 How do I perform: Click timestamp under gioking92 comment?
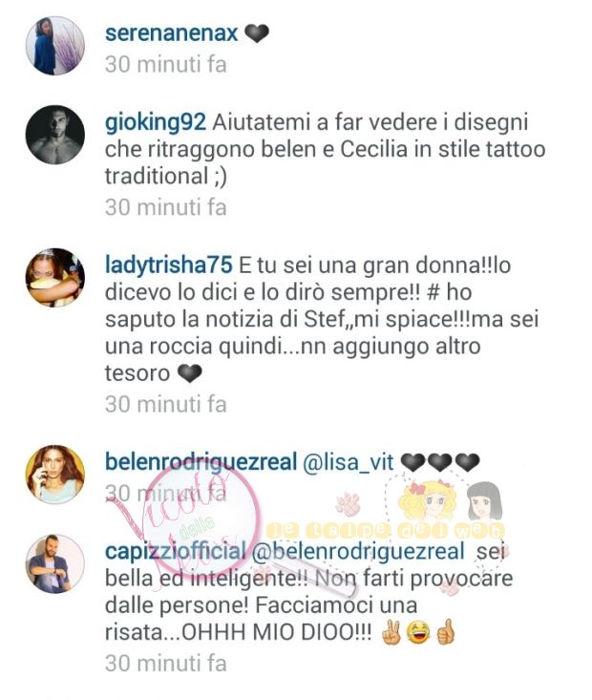point(165,207)
